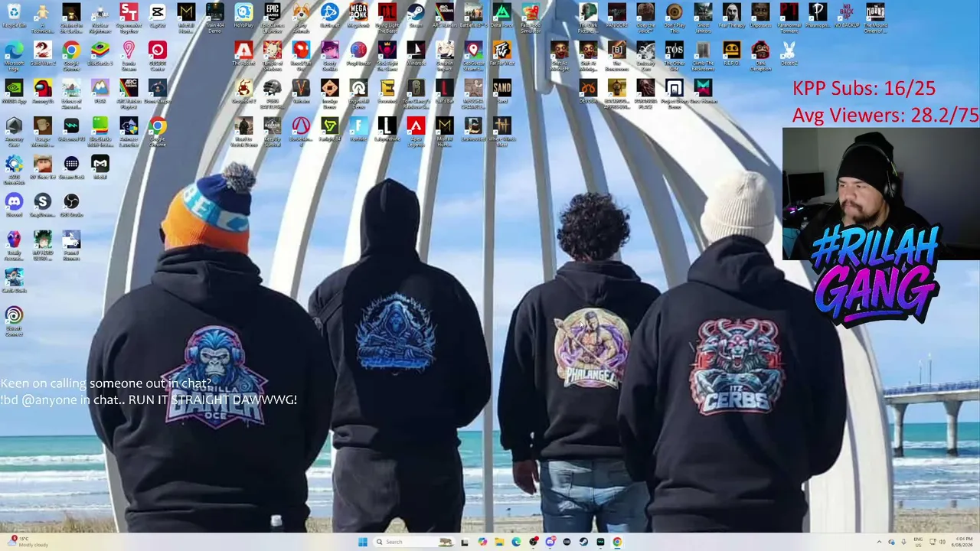
Task: Open the Dark Deception desktop shortcut
Action: (760, 55)
